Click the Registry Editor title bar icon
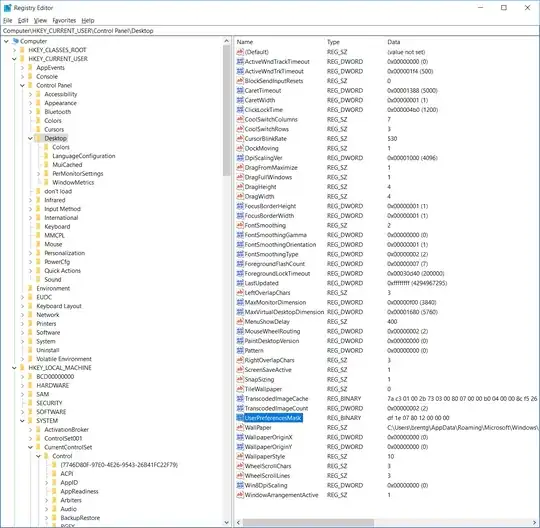Screen dimensions: 540x528 coord(7,8)
